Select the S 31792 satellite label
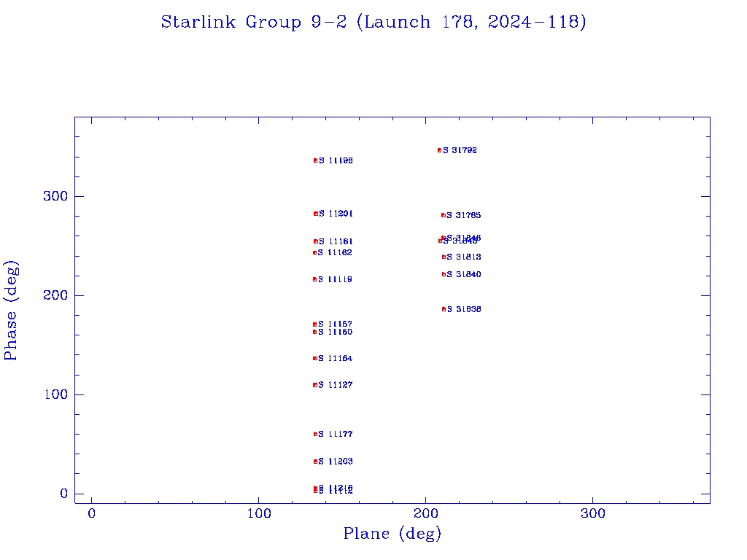Screen dimensions: 747x560 tap(460, 150)
